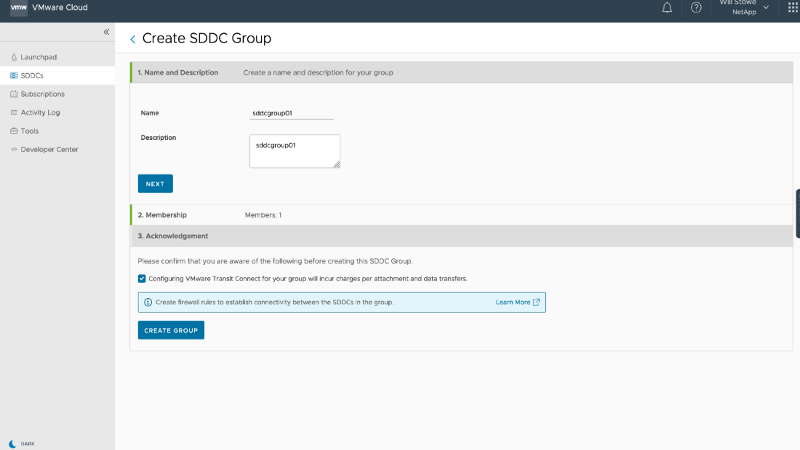Click the Launchpad rocket icon
Screen dimensions: 800x450
coord(13,57)
